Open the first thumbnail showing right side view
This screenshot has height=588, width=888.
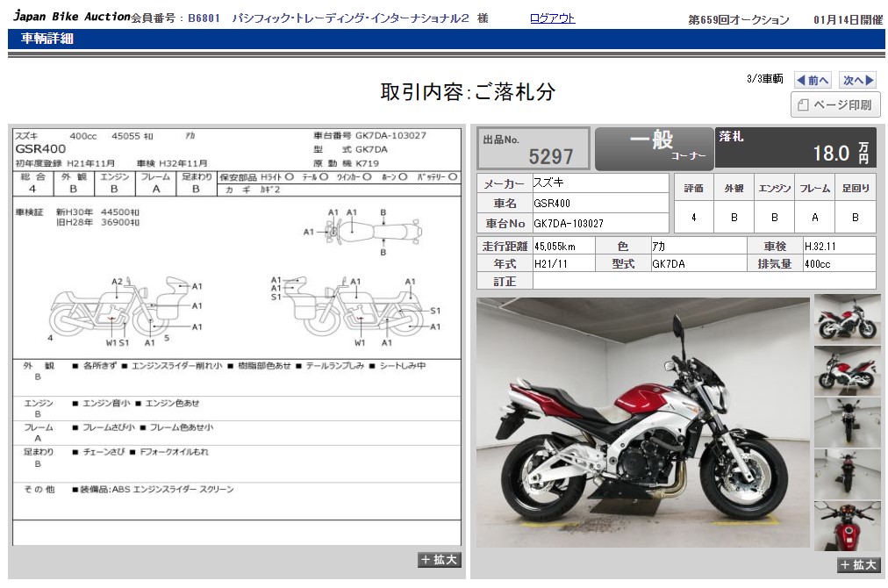pos(848,318)
